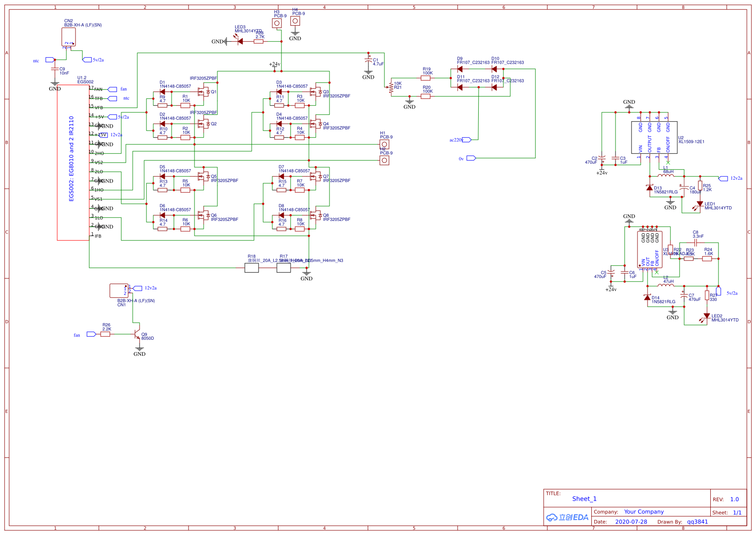
Task: Click the 'IFB' pin label on U1
Action: 98,236
